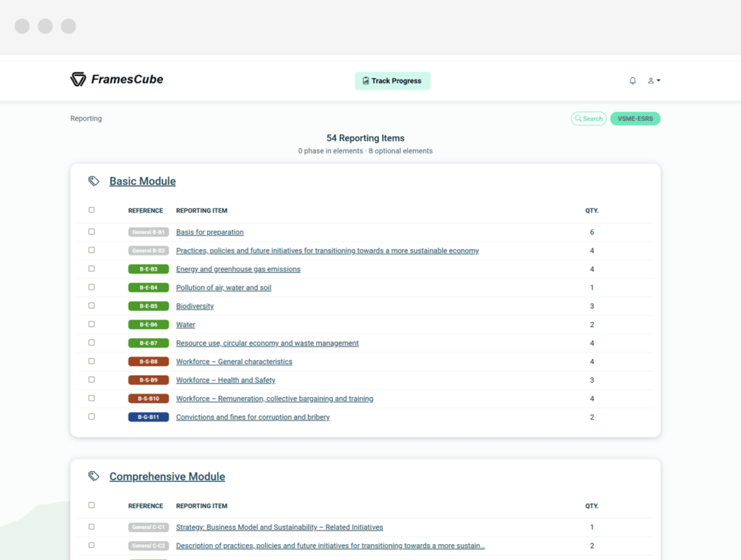Click the General C-C2 reference badge
The height and width of the screenshot is (560, 741).
tap(148, 546)
